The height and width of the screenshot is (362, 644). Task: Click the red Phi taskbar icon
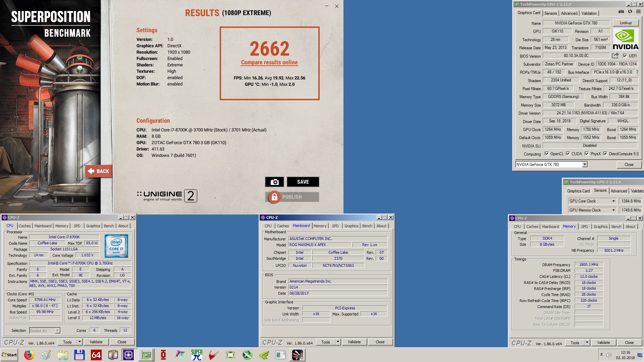tap(163, 355)
